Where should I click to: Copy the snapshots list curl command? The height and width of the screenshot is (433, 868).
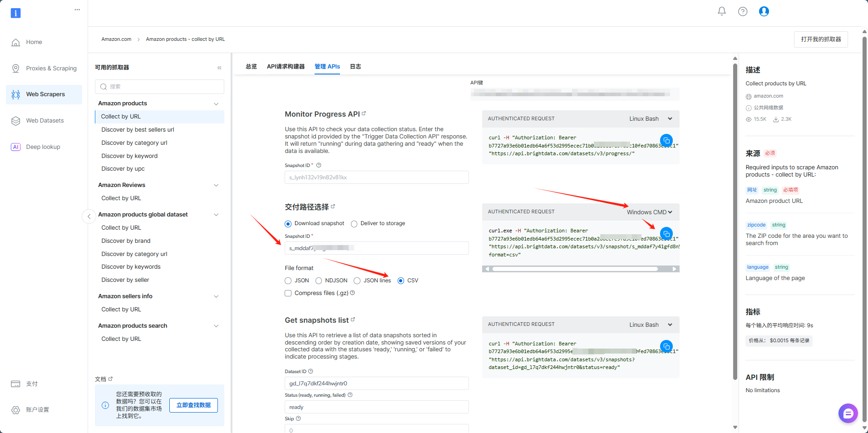666,346
